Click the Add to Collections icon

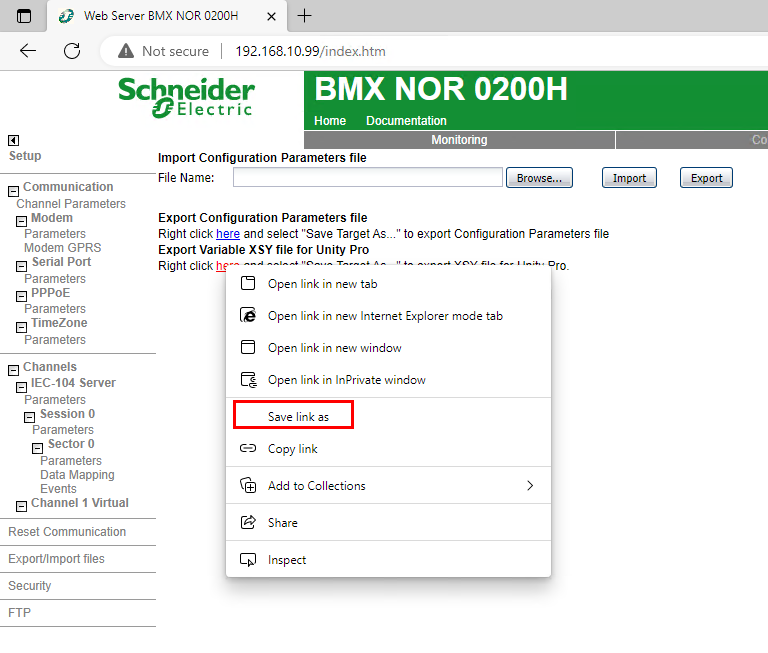pos(248,485)
